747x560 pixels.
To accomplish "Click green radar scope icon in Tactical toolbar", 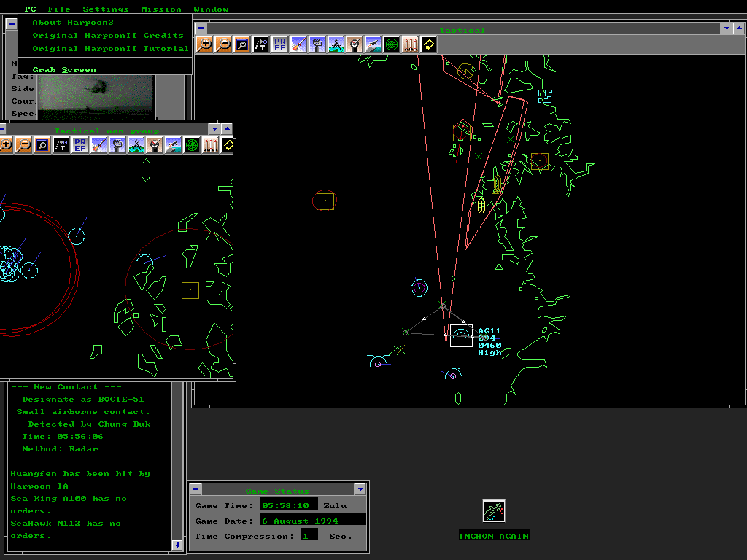I will coord(392,44).
